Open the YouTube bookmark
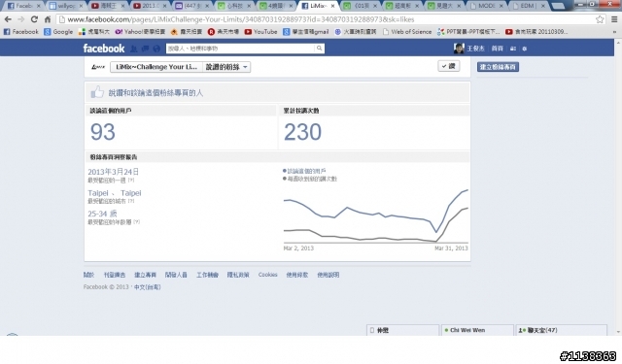Viewport: 622px width, 364px height. [260, 32]
